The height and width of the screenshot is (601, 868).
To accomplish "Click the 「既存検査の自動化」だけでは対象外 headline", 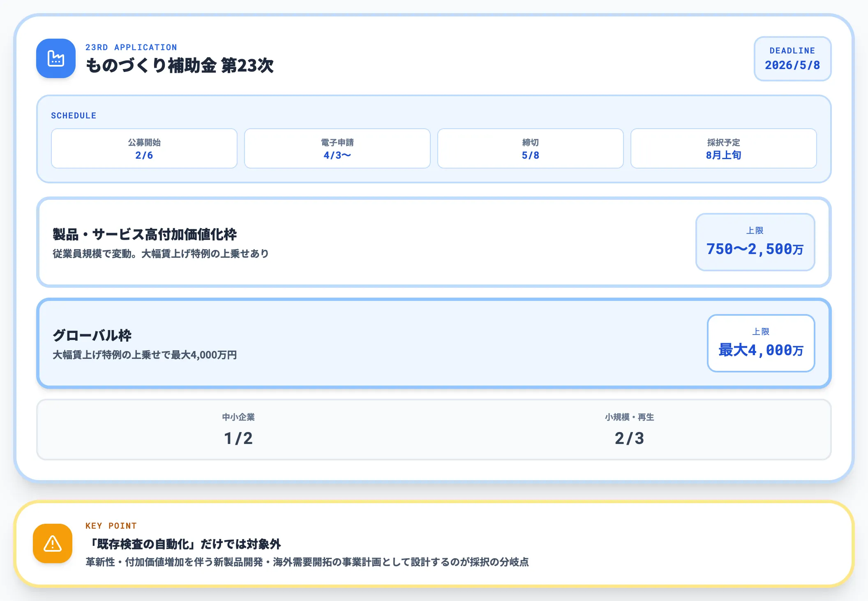I will pyautogui.click(x=183, y=544).
